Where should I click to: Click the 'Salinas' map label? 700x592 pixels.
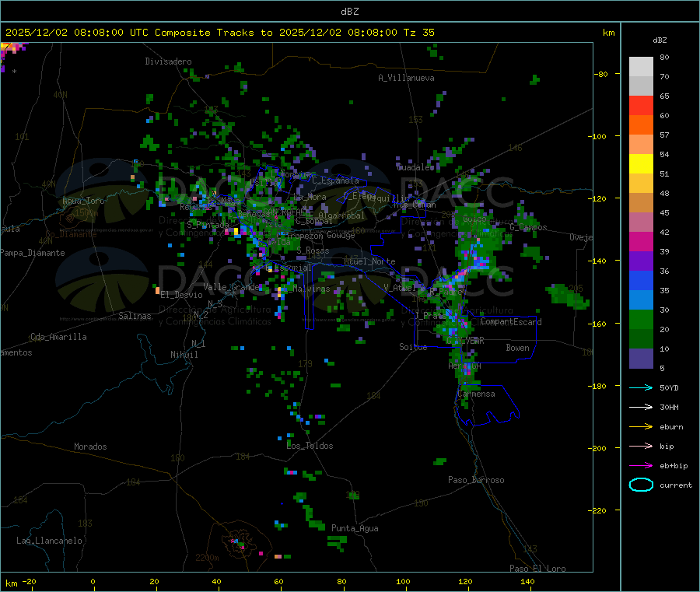pos(135,316)
